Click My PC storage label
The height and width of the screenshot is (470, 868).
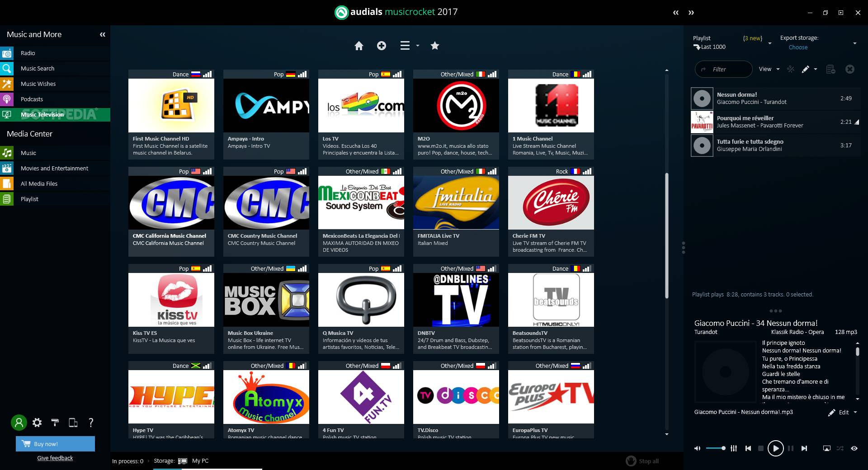200,461
